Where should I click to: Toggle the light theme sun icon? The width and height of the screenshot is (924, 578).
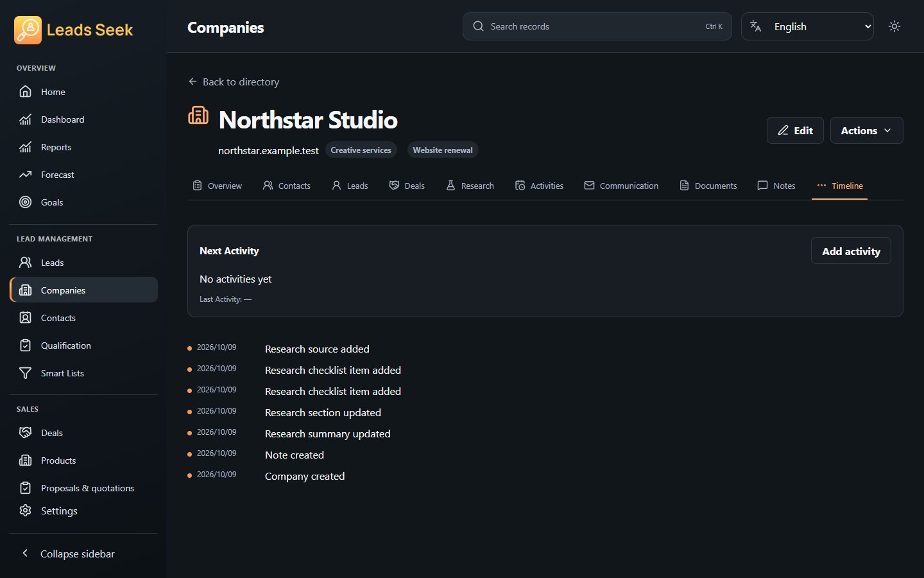tap(894, 26)
